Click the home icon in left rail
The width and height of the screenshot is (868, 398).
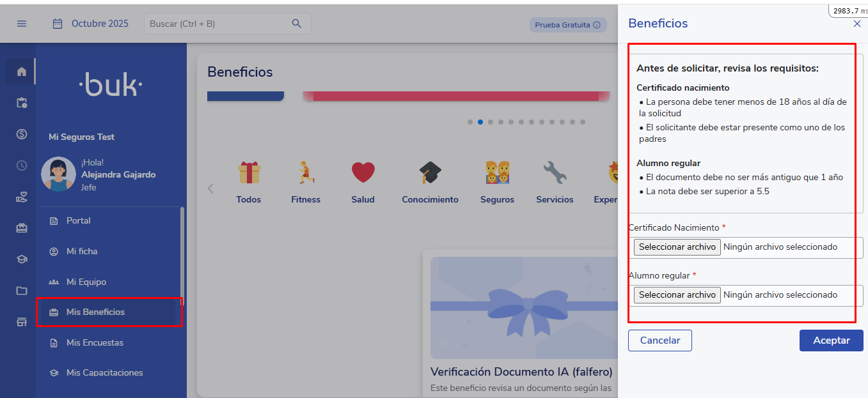click(22, 72)
